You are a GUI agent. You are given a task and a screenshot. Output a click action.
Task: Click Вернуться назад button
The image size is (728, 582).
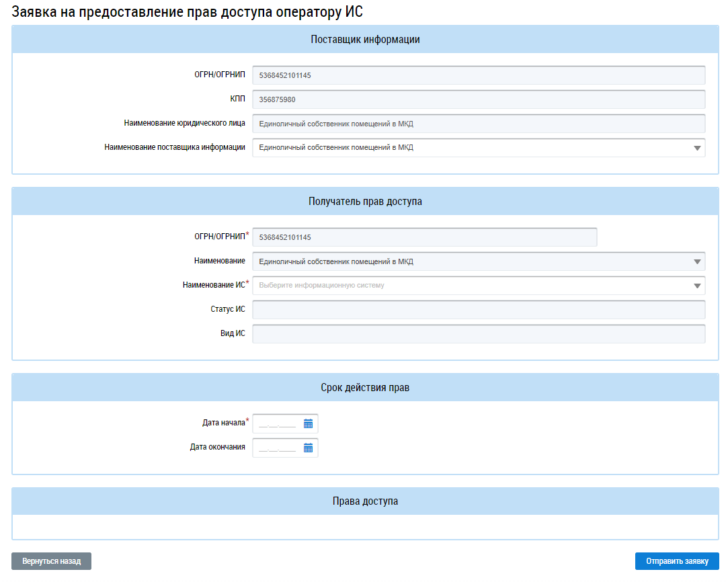[x=51, y=561]
